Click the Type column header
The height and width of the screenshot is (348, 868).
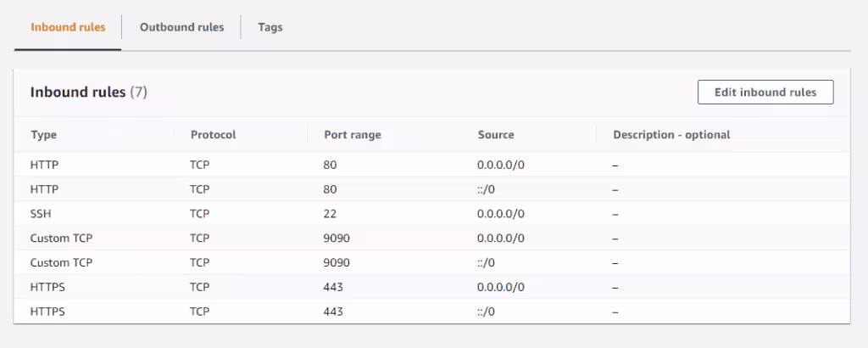click(44, 134)
